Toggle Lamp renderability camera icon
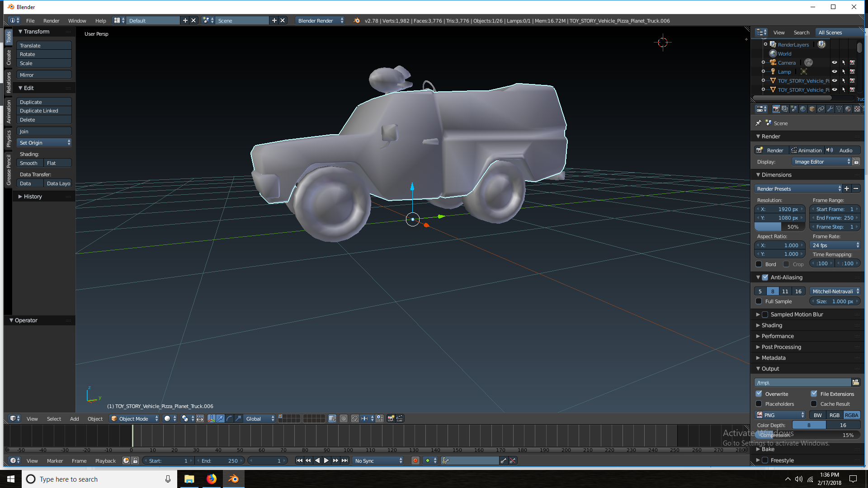Viewport: 868px width, 488px height. point(853,71)
